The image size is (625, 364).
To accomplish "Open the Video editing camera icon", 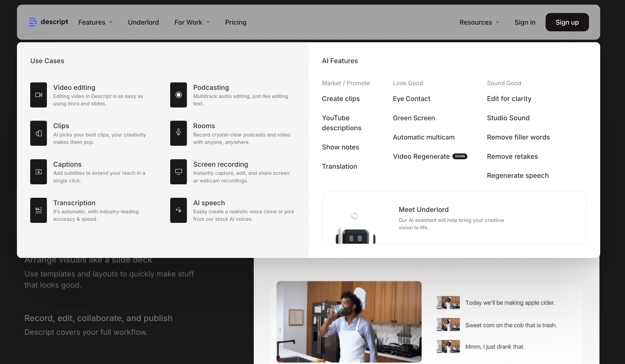I will pos(39,95).
